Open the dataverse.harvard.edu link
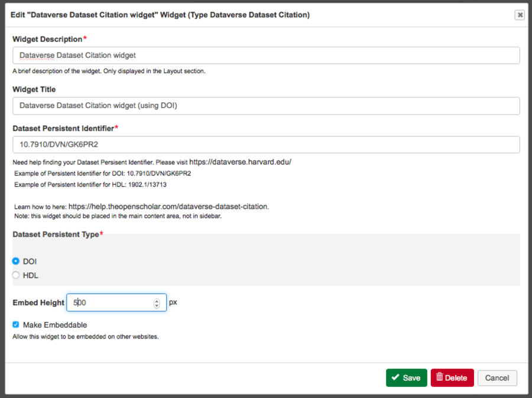 (x=240, y=162)
